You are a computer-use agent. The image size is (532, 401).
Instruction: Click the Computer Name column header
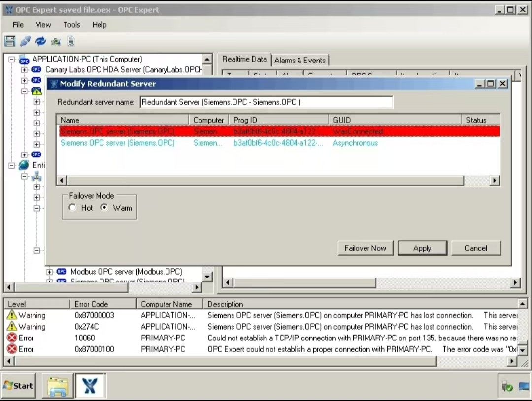click(169, 304)
